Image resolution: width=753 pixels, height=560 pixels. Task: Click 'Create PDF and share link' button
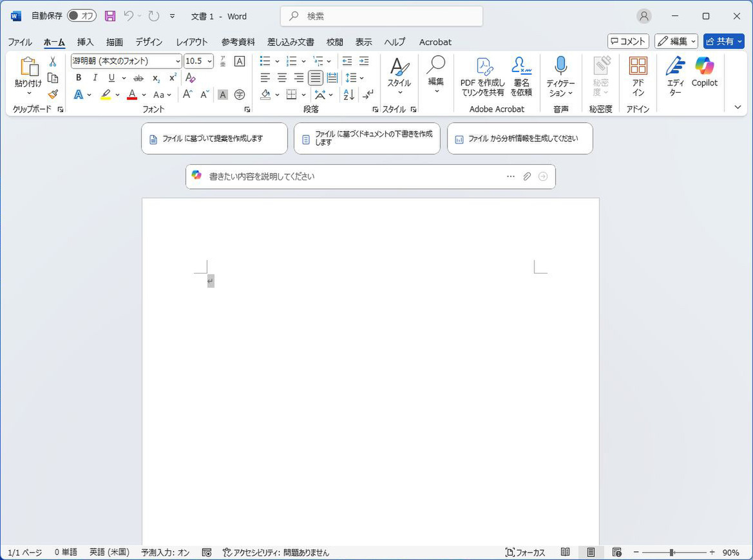(482, 77)
